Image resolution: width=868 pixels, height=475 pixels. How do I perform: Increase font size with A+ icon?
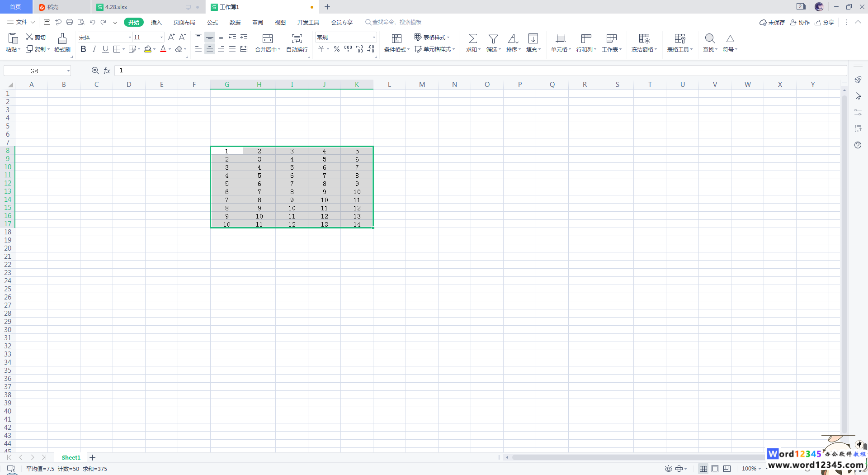171,37
